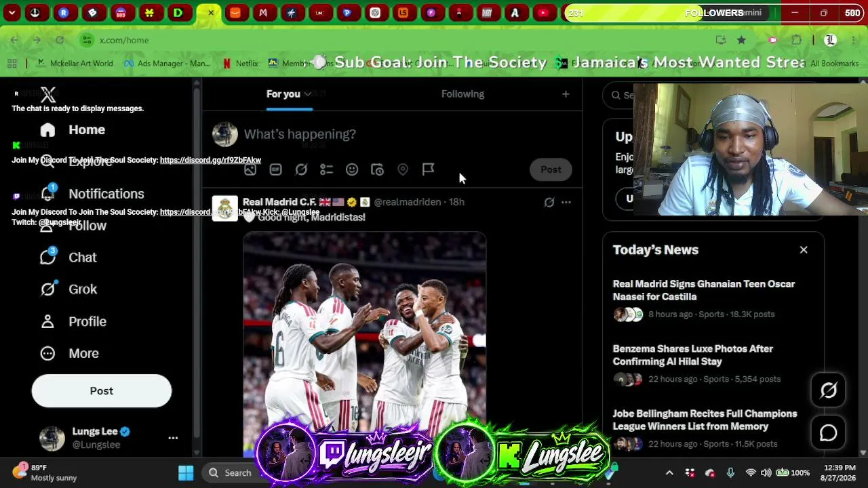Launch Grok from the sidebar
The image size is (868, 488).
(68, 289)
